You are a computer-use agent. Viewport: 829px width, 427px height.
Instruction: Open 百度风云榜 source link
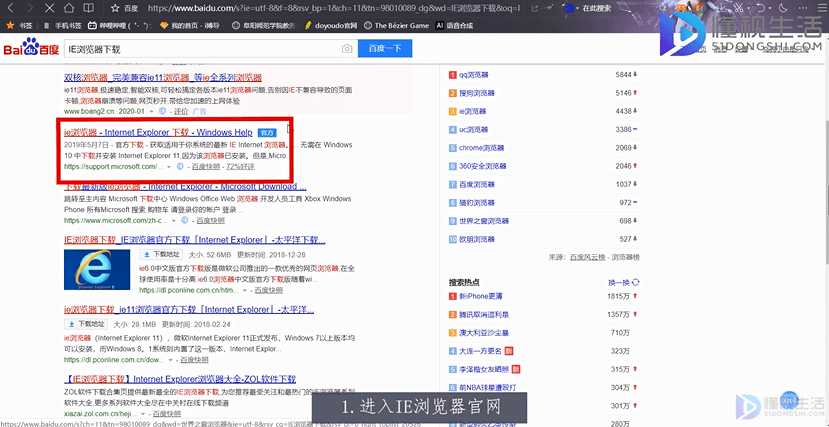[588, 257]
